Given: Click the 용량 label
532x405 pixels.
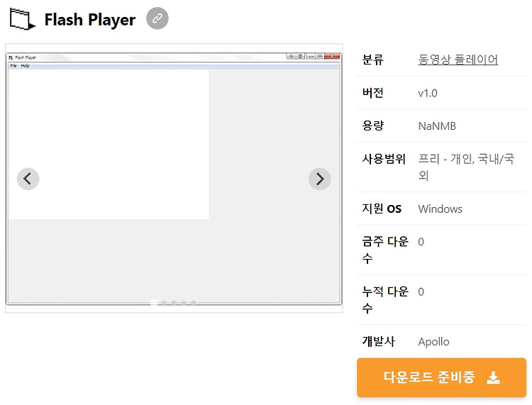Looking at the screenshot, I should click(373, 126).
